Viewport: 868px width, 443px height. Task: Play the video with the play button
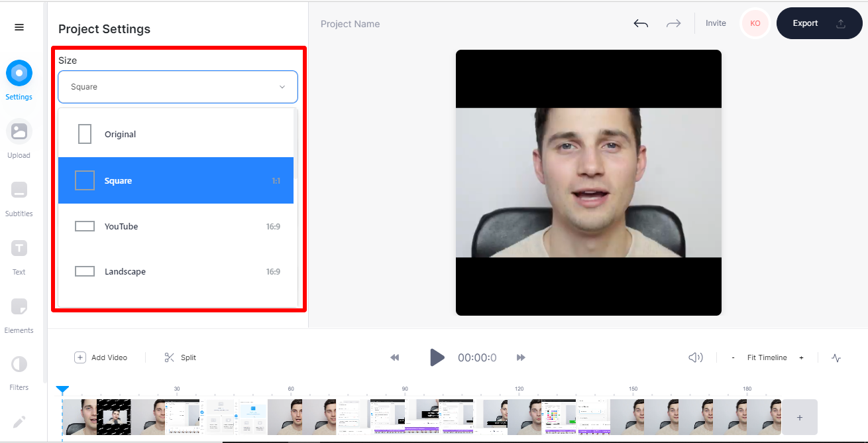(437, 357)
